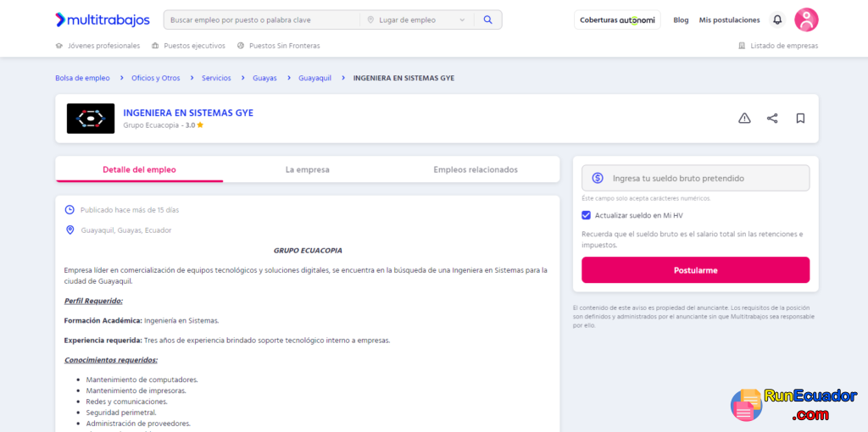Click the briefcase icon beside Puestos ejecutivos

(155, 46)
